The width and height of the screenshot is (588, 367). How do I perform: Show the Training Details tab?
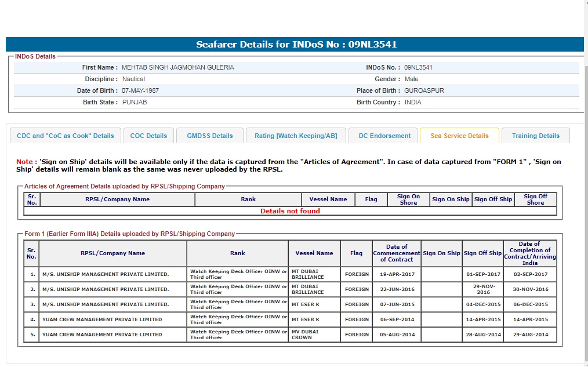pos(535,136)
